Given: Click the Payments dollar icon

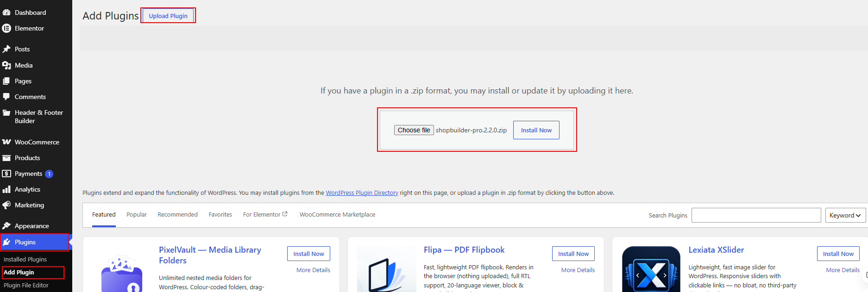Looking at the screenshot, I should [6, 174].
